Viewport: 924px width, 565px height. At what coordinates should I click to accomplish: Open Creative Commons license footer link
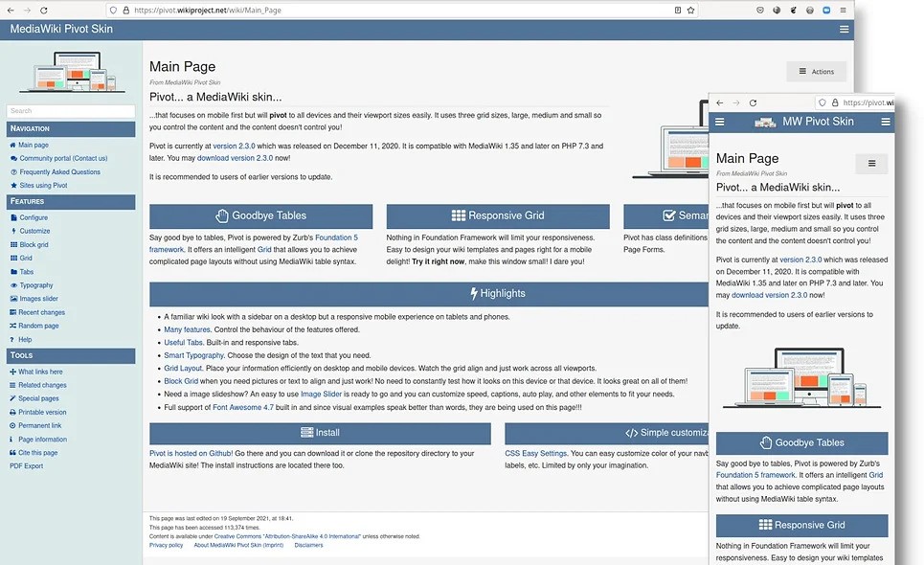287,536
